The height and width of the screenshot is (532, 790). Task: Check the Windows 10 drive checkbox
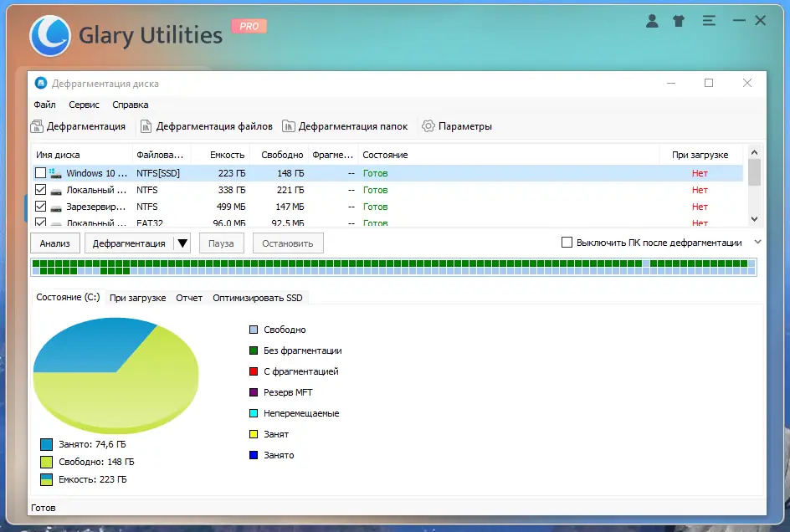pyautogui.click(x=40, y=173)
